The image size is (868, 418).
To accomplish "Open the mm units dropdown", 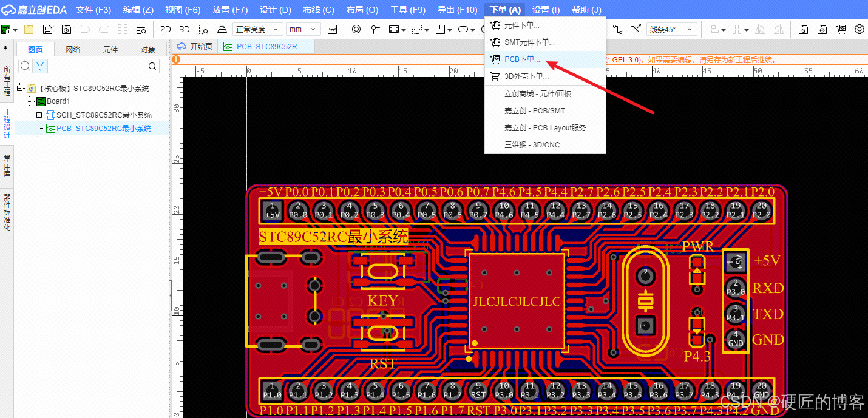I will point(303,29).
